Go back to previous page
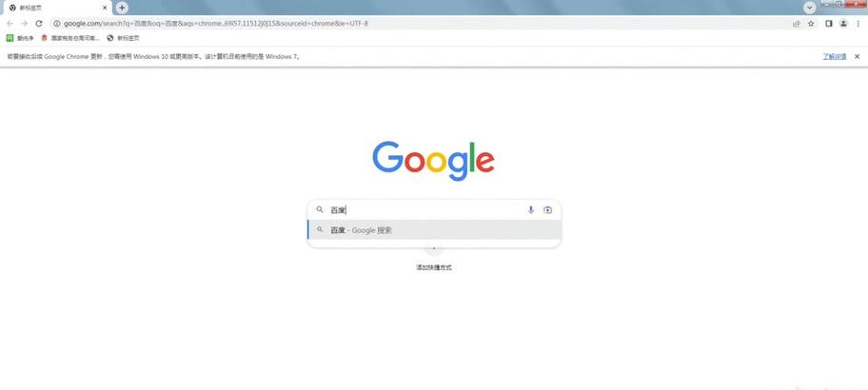Screen dimensions: 868x390 point(10,23)
